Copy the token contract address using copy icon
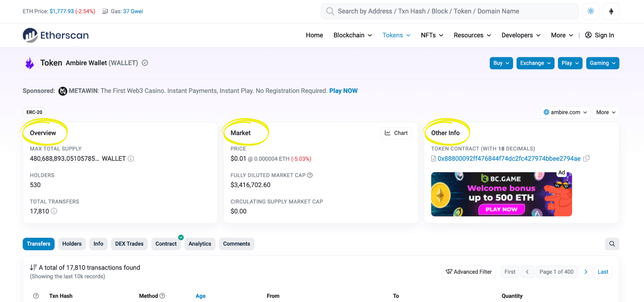 point(587,158)
